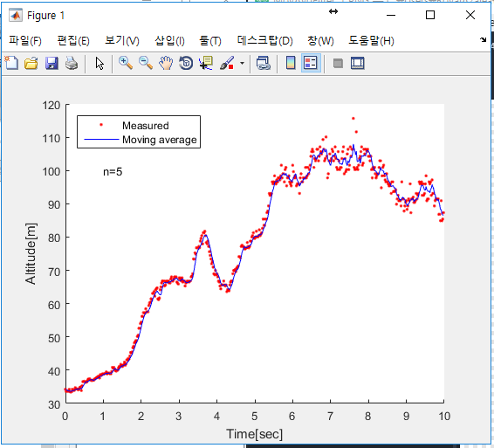Select the Data Cursor tool

(x=206, y=63)
